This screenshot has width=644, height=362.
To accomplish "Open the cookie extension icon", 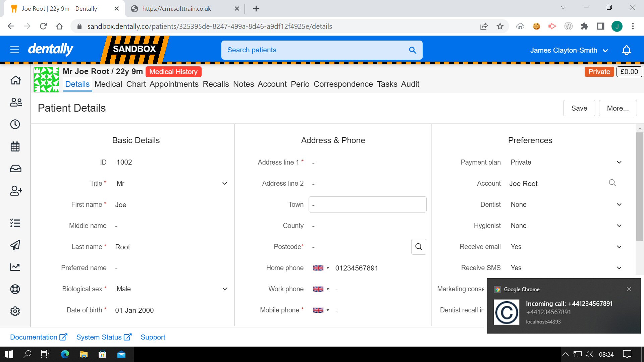I will [x=536, y=26].
